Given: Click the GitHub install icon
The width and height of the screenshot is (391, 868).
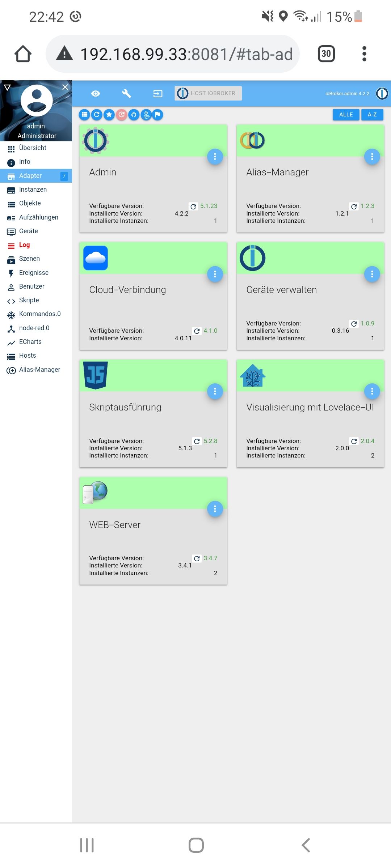Looking at the screenshot, I should coord(134,115).
